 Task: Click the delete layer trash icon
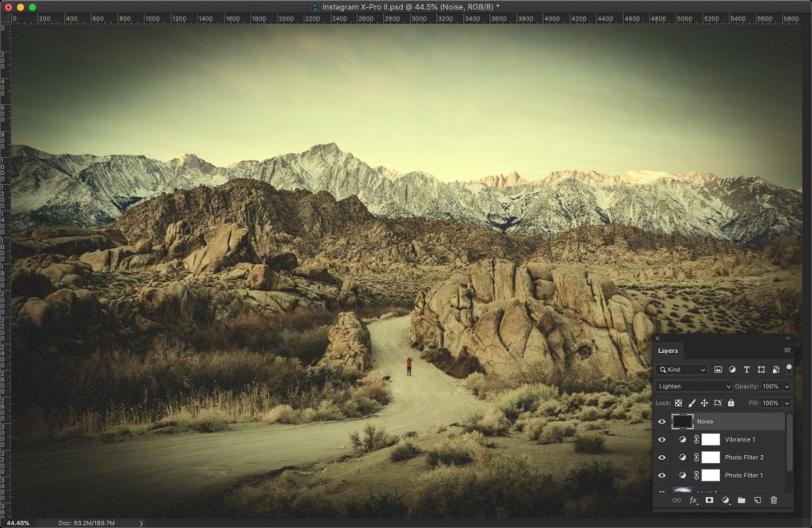point(775,500)
